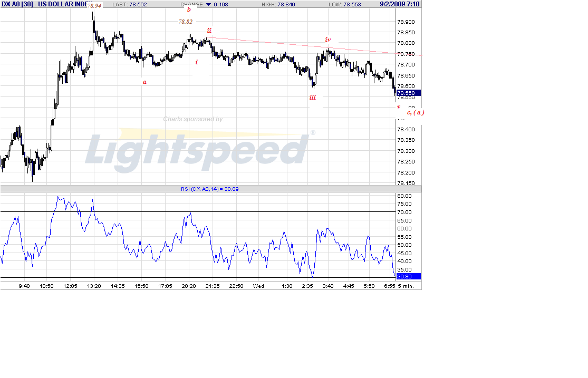The width and height of the screenshot is (588, 378).
Task: Click the 17:05 time axis label
Action: tap(165, 286)
